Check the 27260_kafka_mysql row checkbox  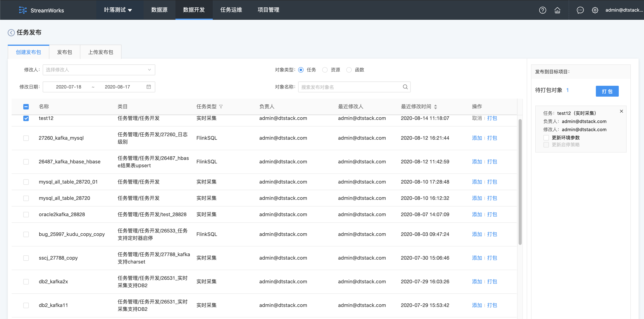26,138
